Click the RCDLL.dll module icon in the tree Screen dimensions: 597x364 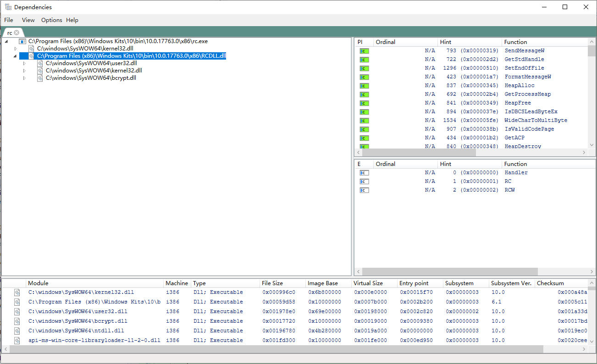coord(31,55)
